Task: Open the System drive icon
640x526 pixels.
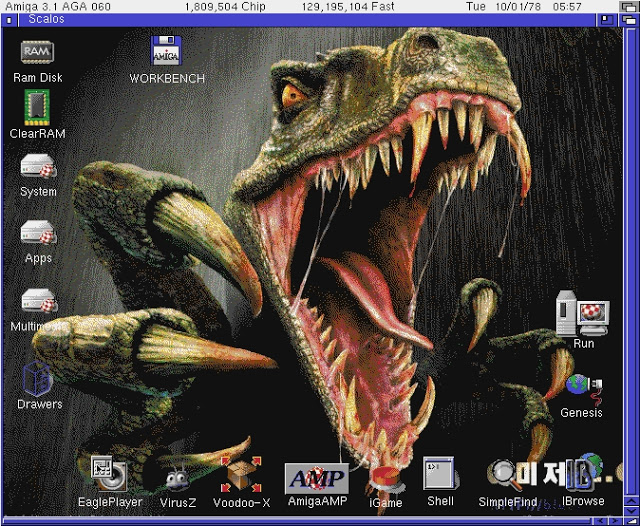Action: coord(38,166)
